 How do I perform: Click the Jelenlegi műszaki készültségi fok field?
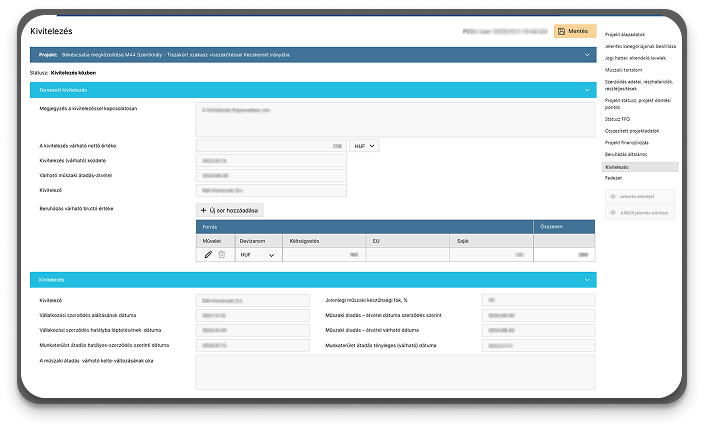(x=536, y=299)
